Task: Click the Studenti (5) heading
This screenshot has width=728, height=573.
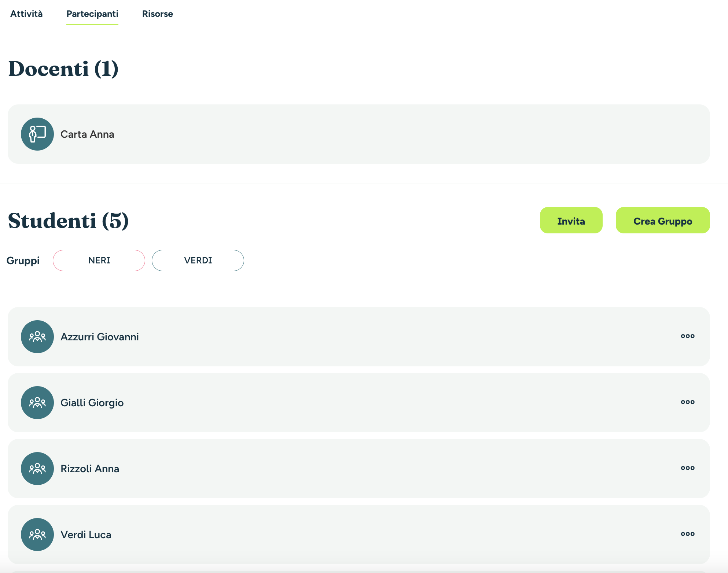Action: click(x=68, y=221)
